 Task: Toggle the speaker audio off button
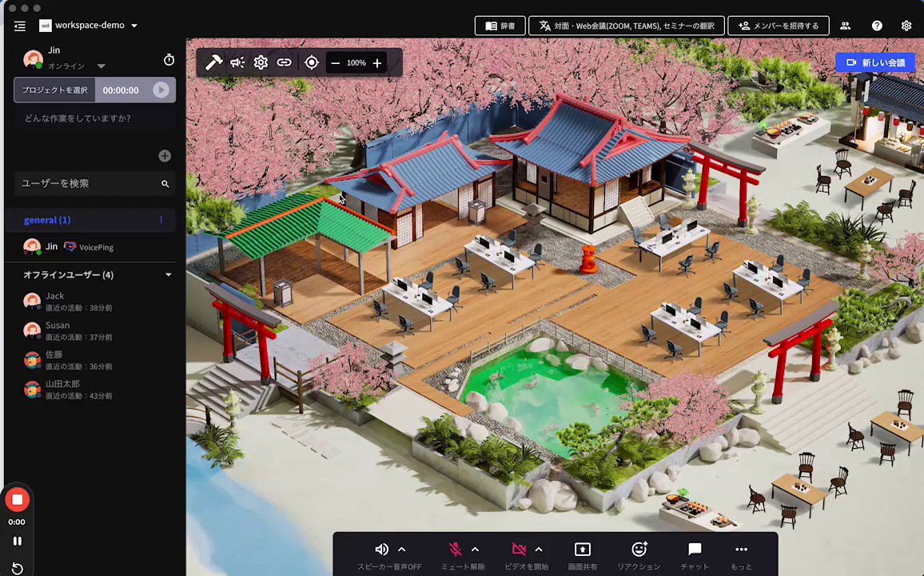click(382, 550)
